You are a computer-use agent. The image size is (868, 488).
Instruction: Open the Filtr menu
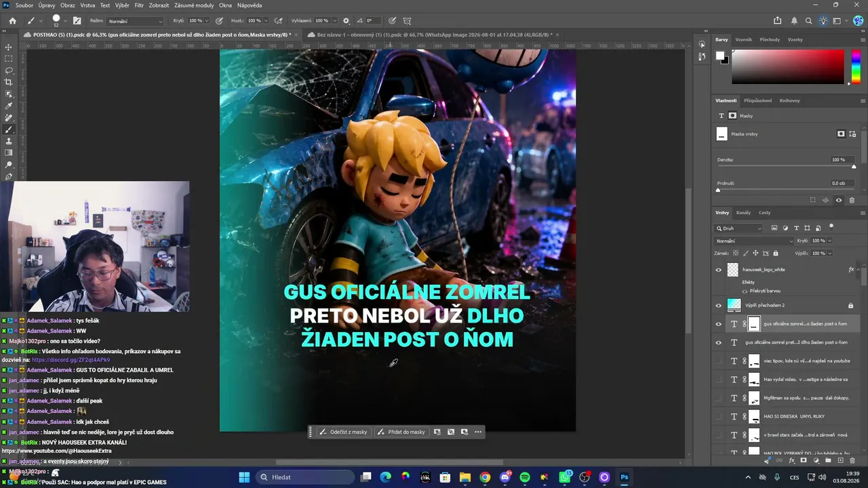tap(139, 5)
